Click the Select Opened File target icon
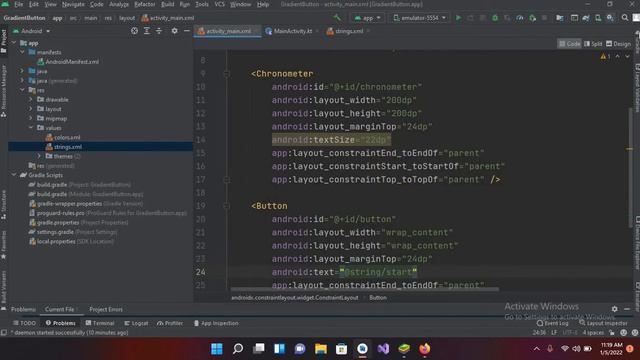The width and height of the screenshot is (640, 360). (x=134, y=31)
